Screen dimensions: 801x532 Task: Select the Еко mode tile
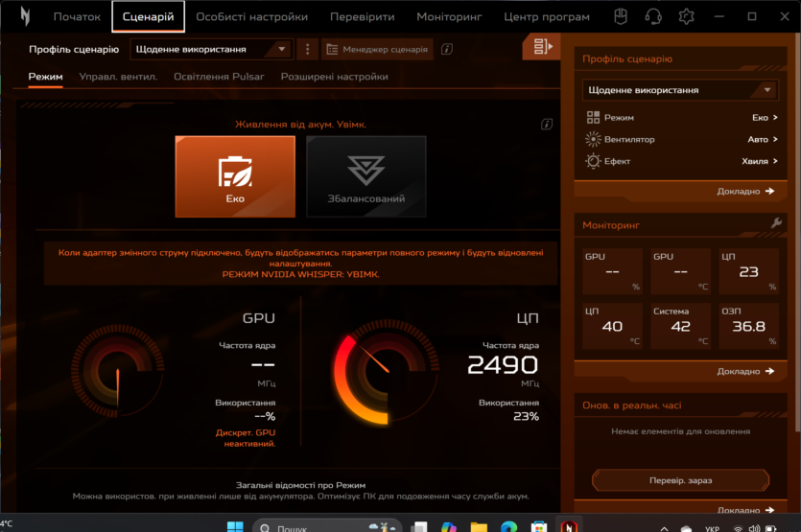235,176
